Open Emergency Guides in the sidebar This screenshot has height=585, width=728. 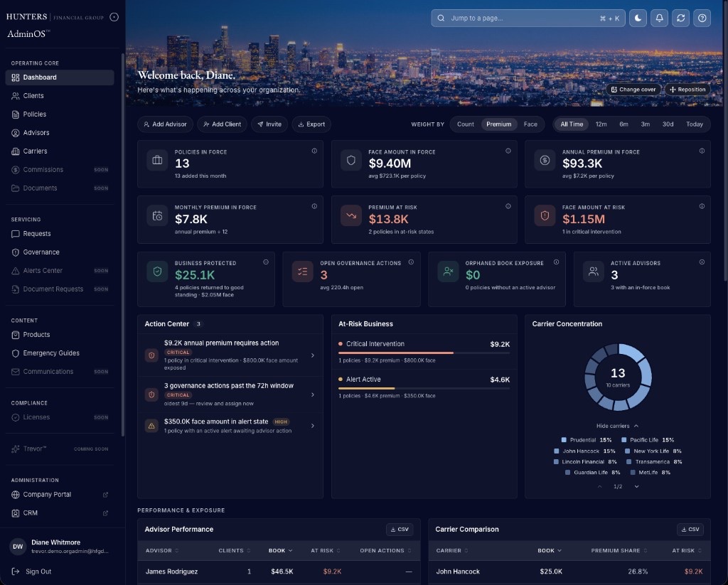[x=60, y=353]
